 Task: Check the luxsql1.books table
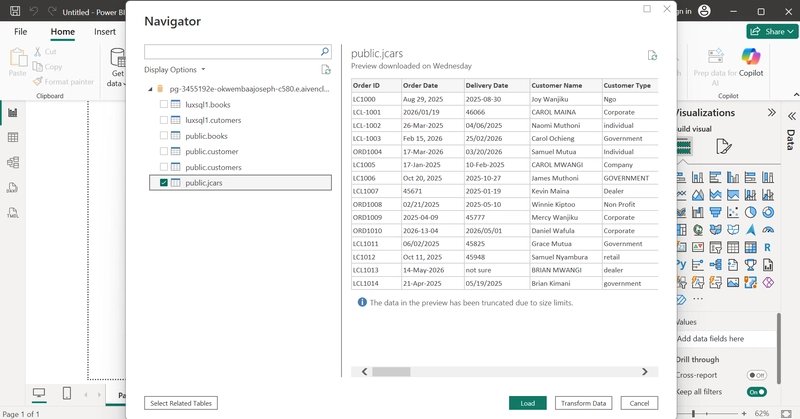[x=164, y=104]
